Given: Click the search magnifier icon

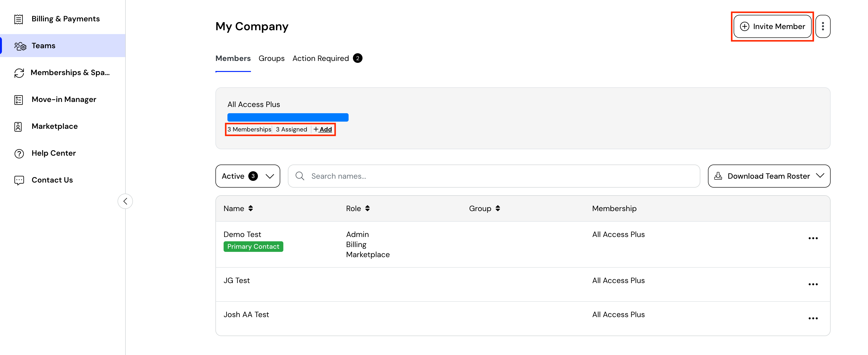Looking at the screenshot, I should 300,176.
